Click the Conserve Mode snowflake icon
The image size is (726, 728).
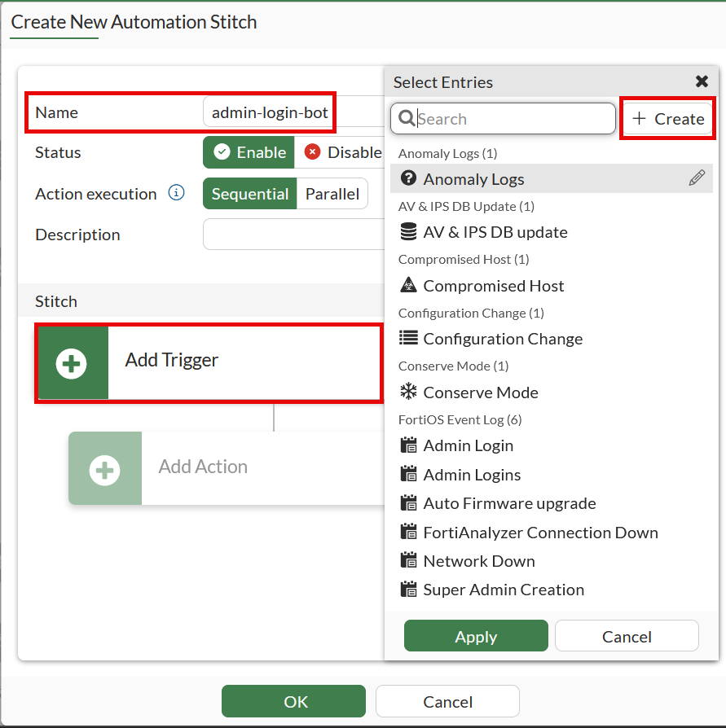click(408, 393)
